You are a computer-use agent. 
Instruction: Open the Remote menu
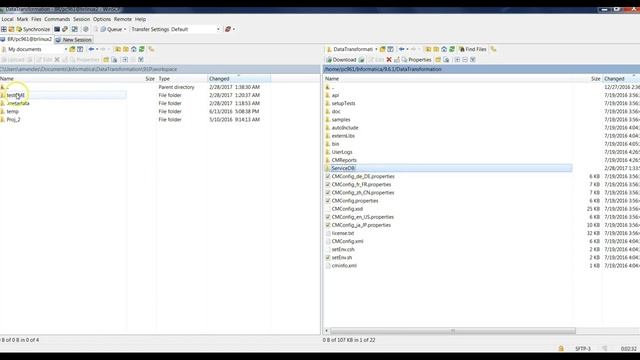tap(123, 19)
